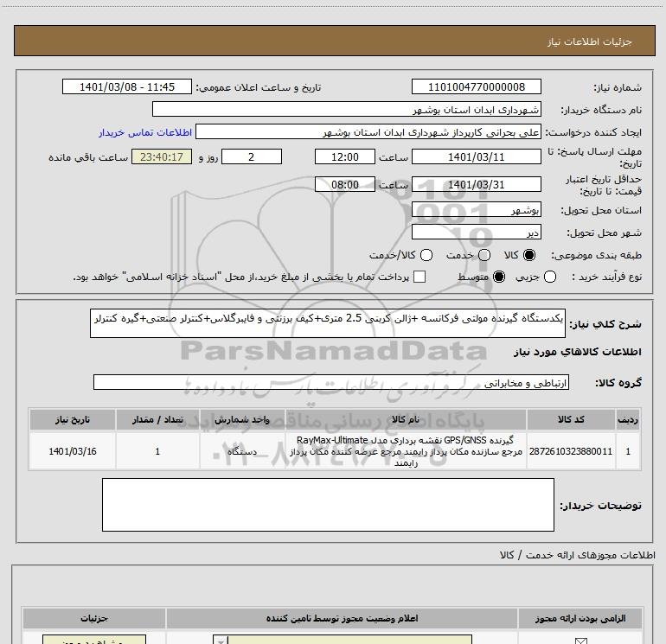Click buyer notes text area توضیحات خریدار
The image size is (666, 644).
328,505
